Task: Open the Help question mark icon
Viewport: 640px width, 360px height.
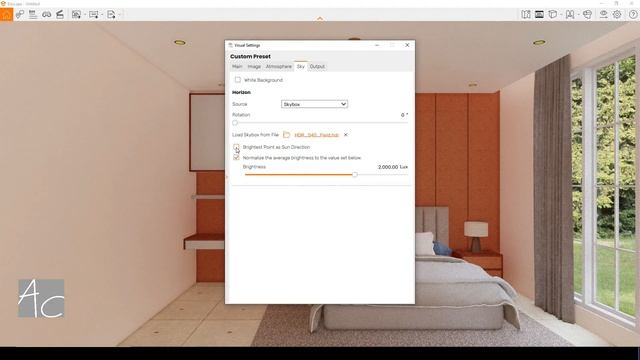Action: point(633,15)
